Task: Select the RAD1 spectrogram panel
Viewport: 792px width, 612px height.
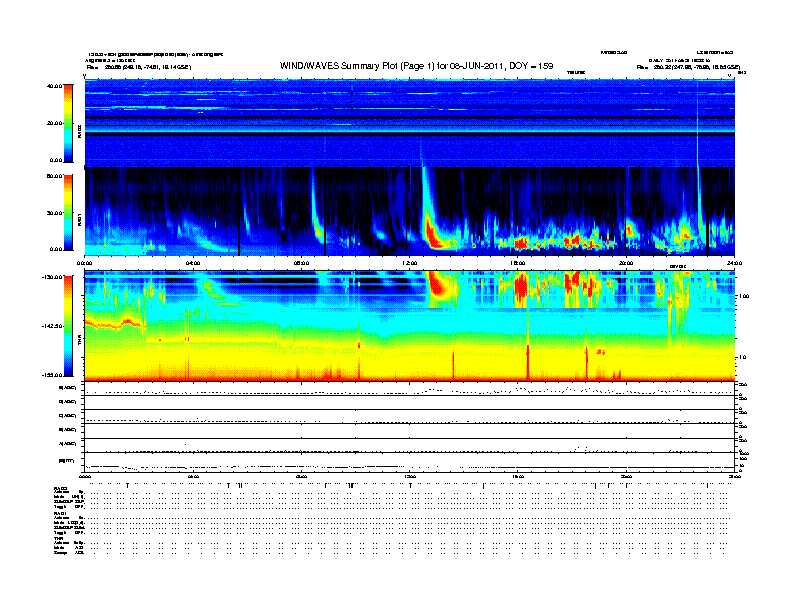Action: pyautogui.click(x=410, y=212)
